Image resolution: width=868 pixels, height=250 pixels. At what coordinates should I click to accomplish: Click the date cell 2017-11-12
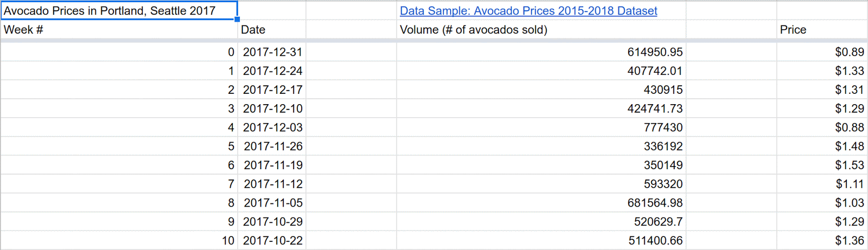pos(273,184)
